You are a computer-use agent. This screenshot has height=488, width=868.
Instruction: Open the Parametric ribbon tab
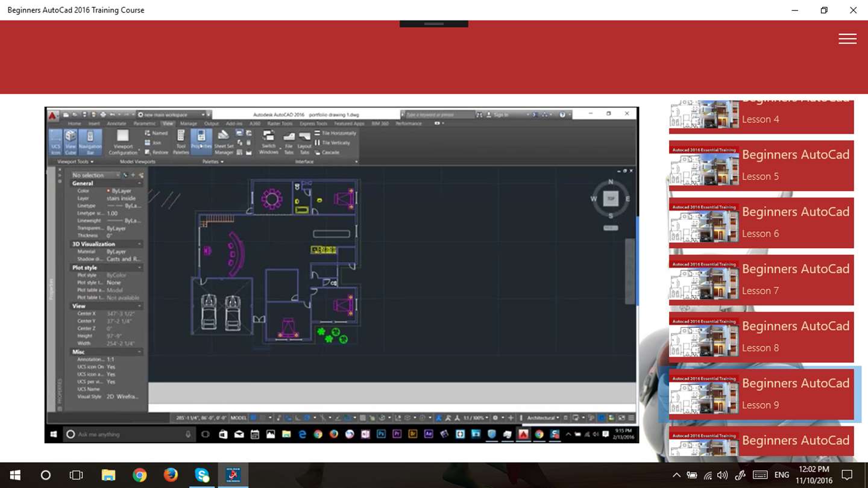tap(144, 124)
